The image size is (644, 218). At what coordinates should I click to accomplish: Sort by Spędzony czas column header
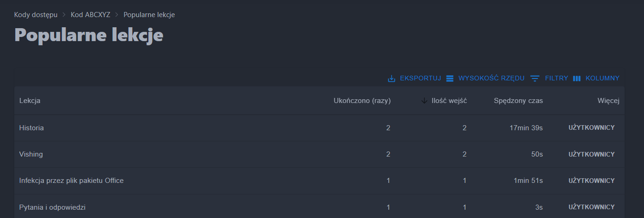(x=518, y=101)
